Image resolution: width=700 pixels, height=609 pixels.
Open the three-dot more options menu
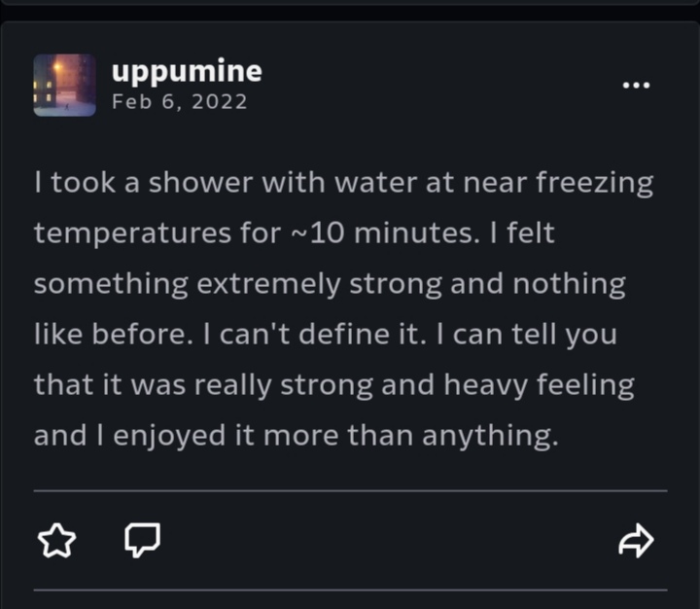(635, 85)
